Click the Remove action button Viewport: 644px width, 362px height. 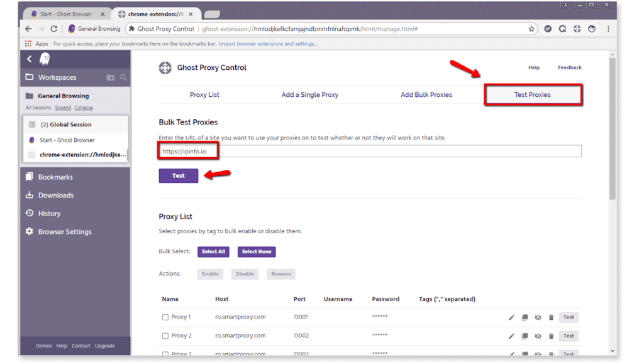(281, 274)
